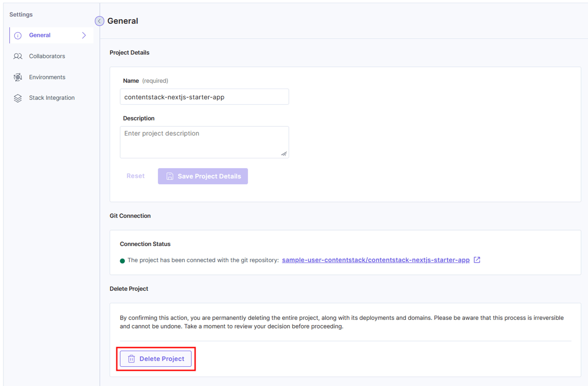The width and height of the screenshot is (588, 386).
Task: Click the General page title
Action: 123,21
